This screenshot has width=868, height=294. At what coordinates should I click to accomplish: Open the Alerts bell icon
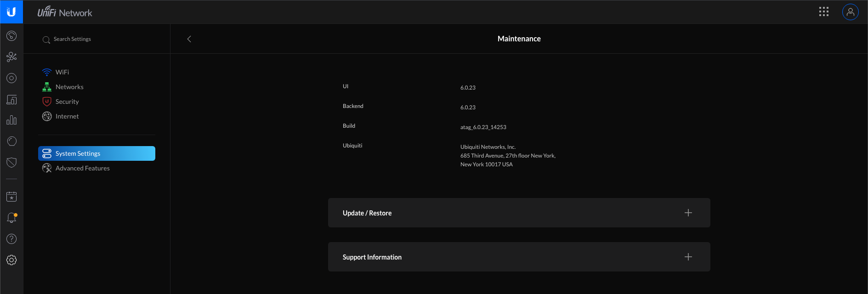(11, 218)
